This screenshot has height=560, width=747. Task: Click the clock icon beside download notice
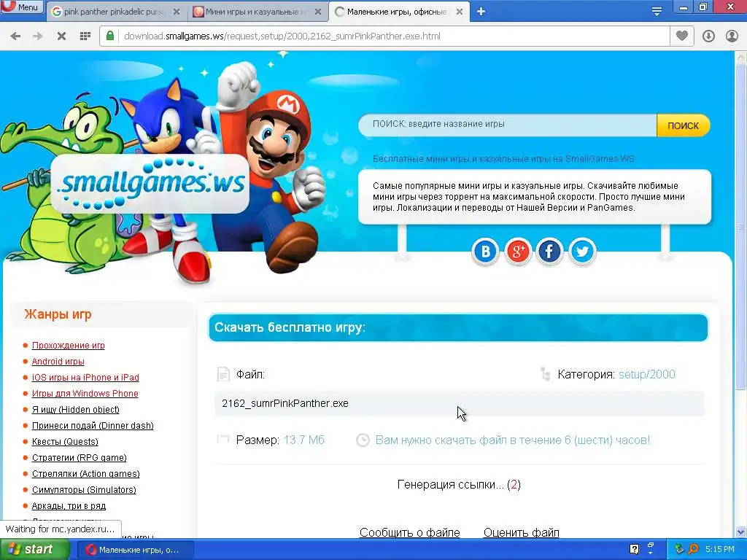[363, 440]
